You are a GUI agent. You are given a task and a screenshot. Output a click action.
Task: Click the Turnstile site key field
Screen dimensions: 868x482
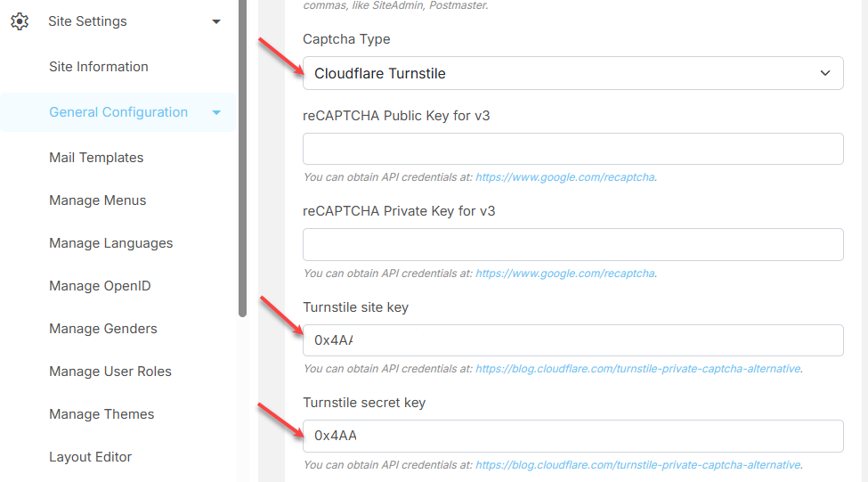572,340
